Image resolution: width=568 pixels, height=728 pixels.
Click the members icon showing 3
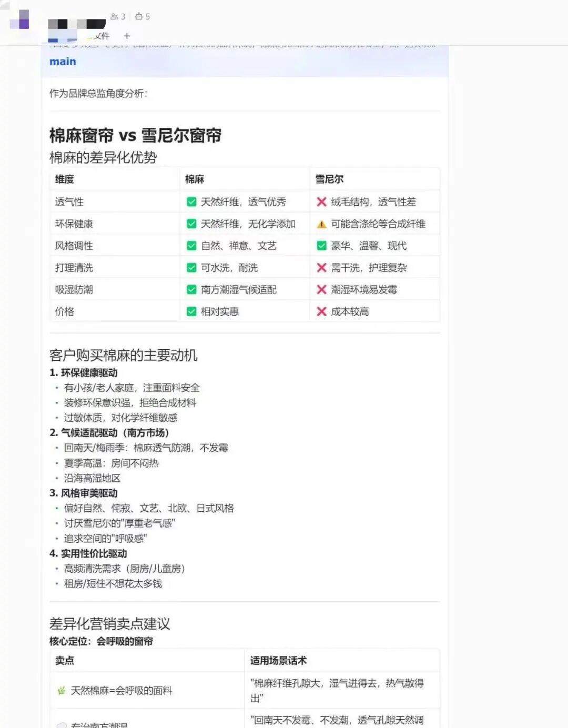[118, 17]
